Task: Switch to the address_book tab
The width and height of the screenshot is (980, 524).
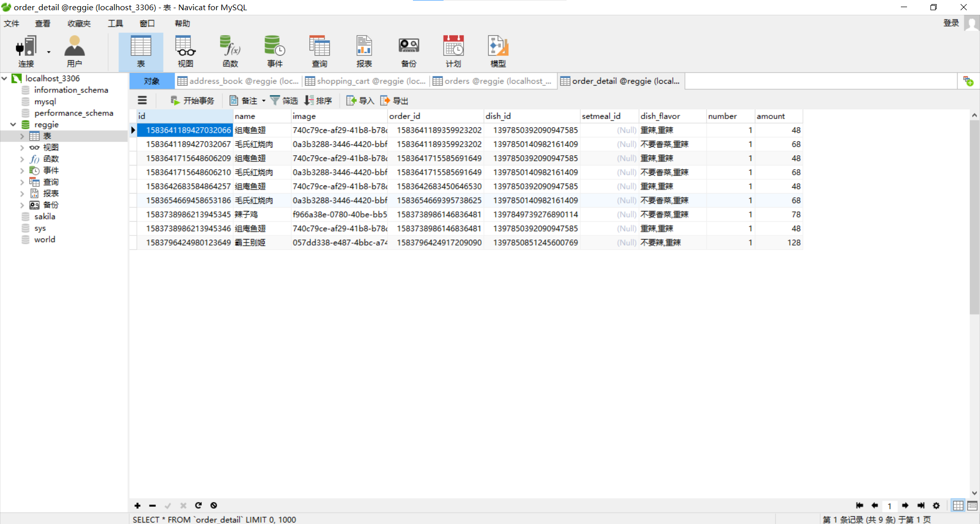Action: point(238,81)
